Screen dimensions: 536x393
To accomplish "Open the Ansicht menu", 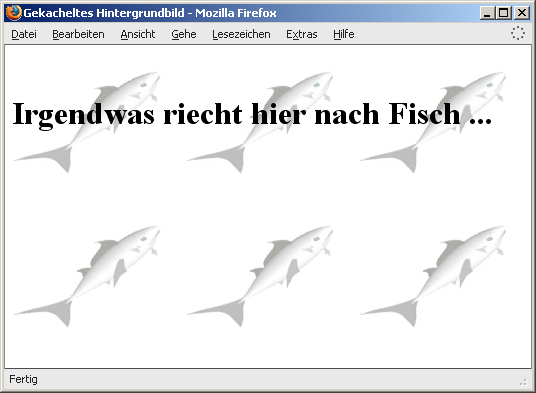I will point(138,34).
